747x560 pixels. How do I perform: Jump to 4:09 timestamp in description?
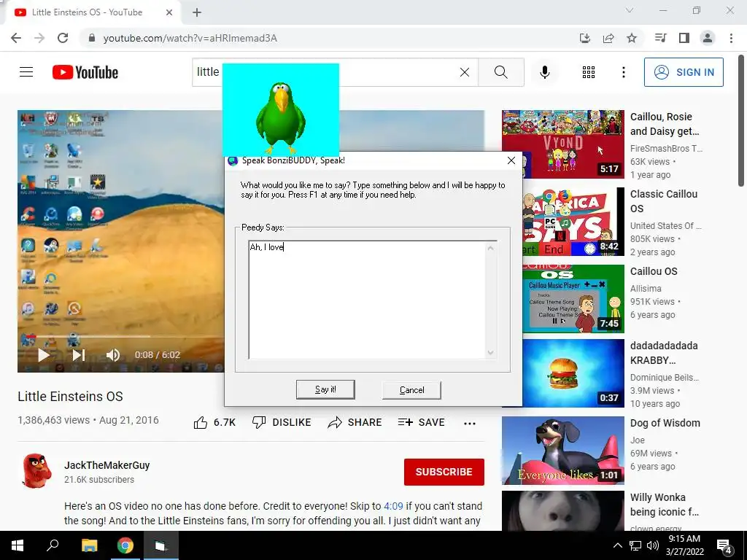[393, 506]
